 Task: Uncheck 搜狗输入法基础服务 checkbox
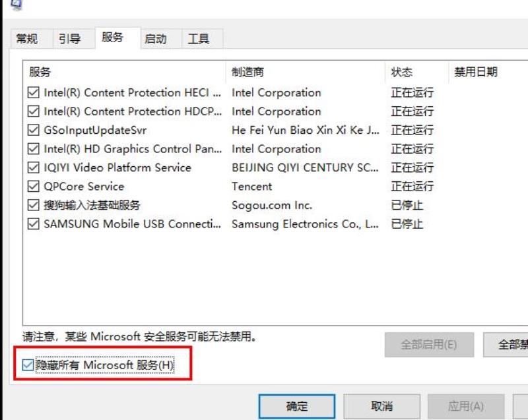(33, 205)
